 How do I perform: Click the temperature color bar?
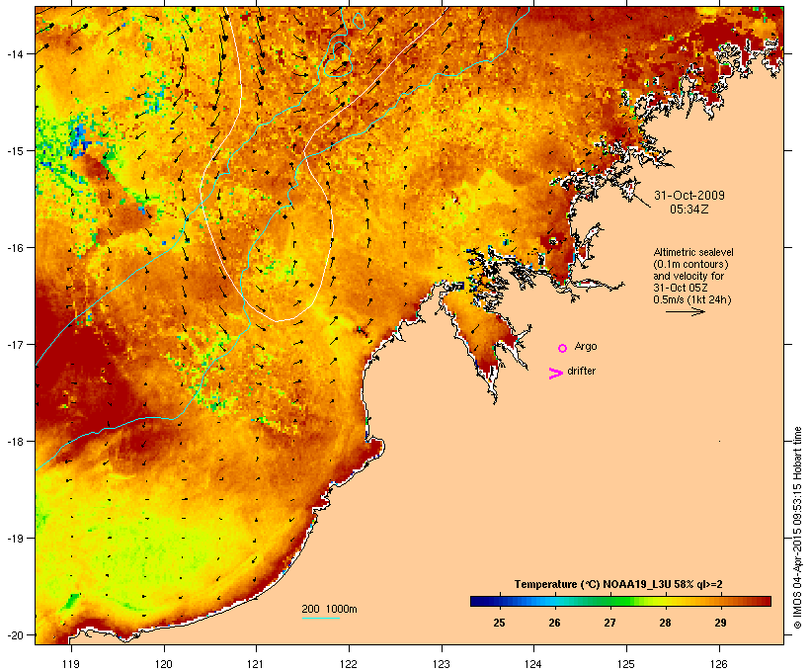[620, 601]
